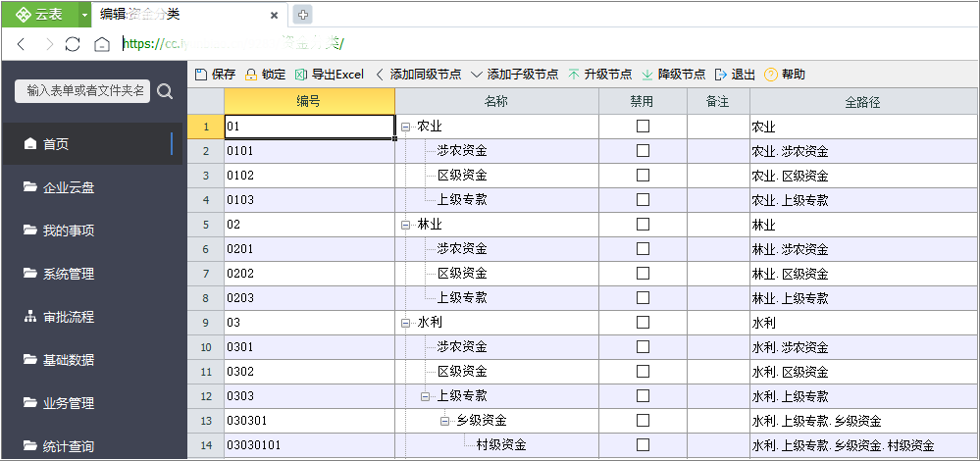
Task: Open 基础数据 in the sidebar
Action: click(x=91, y=360)
